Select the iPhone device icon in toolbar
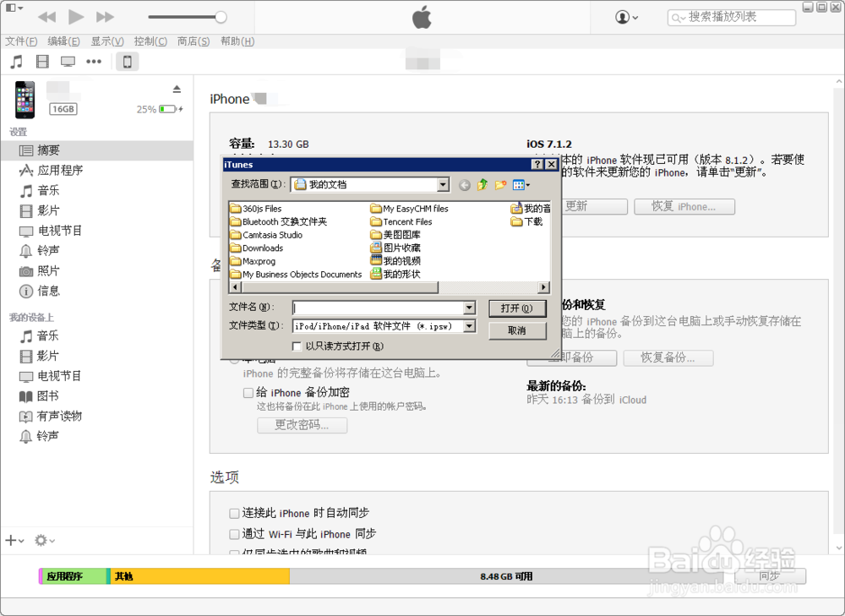845x616 pixels. coord(128,62)
